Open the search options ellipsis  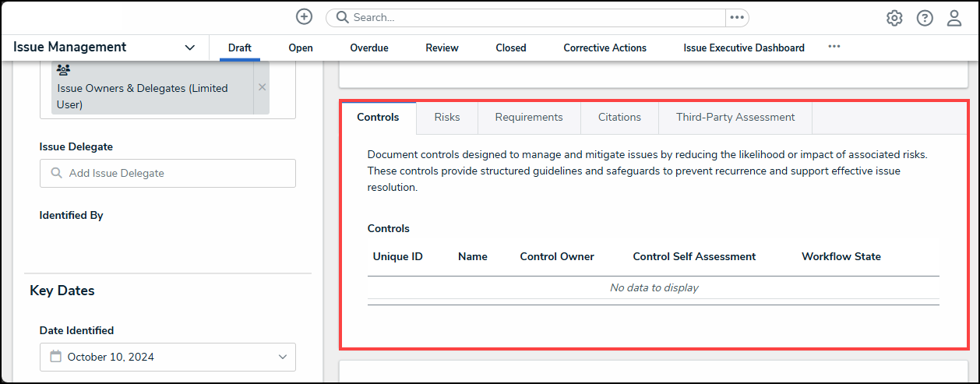pyautogui.click(x=737, y=17)
